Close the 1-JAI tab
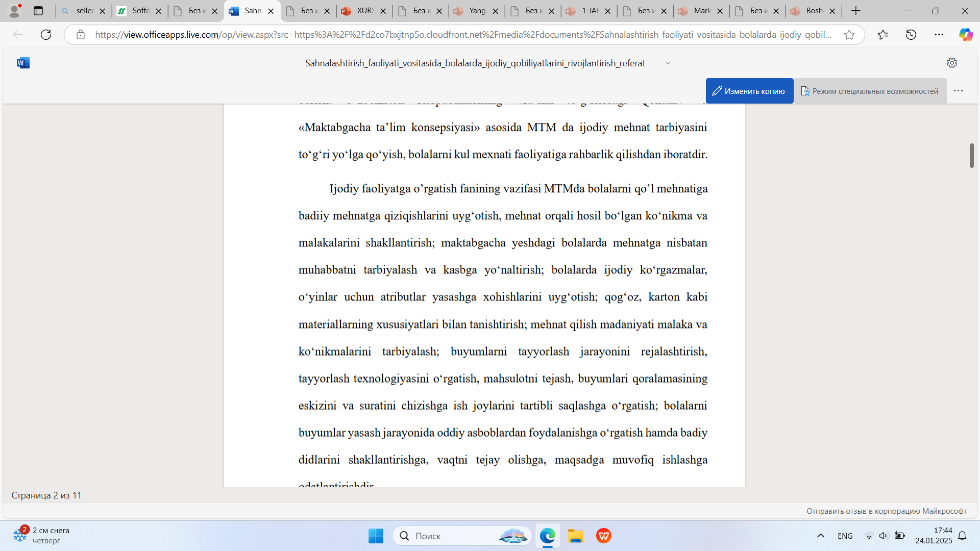This screenshot has width=980, height=551. 608,11
